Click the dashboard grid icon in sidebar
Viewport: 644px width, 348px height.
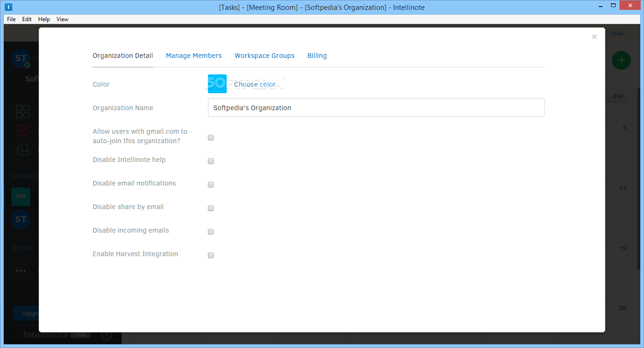click(22, 112)
